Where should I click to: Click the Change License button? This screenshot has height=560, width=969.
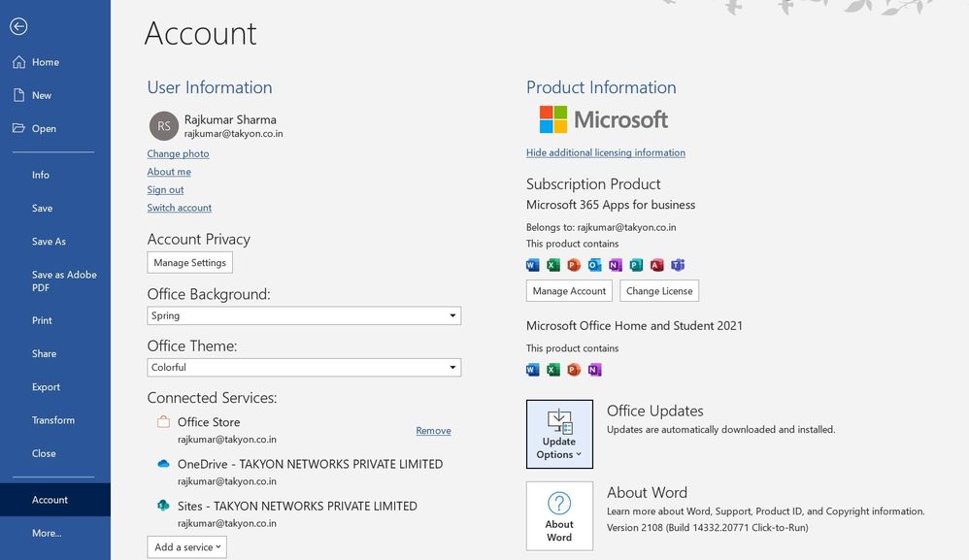[659, 291]
